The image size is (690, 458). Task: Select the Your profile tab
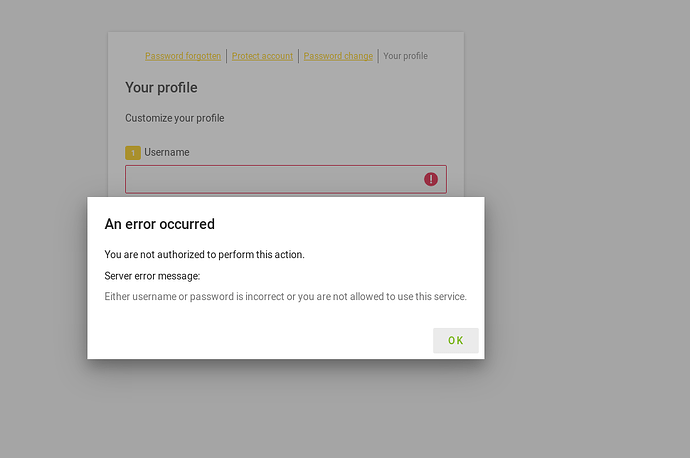(405, 56)
